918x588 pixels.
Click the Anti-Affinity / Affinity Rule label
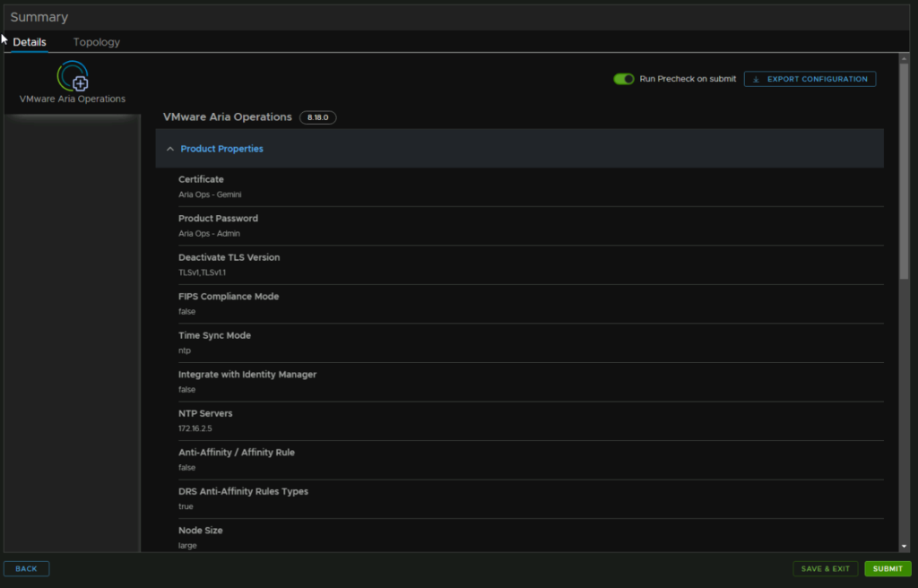click(237, 452)
